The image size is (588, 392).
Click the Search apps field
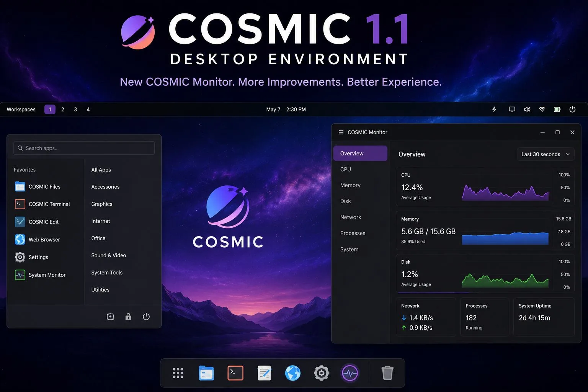[84, 148]
